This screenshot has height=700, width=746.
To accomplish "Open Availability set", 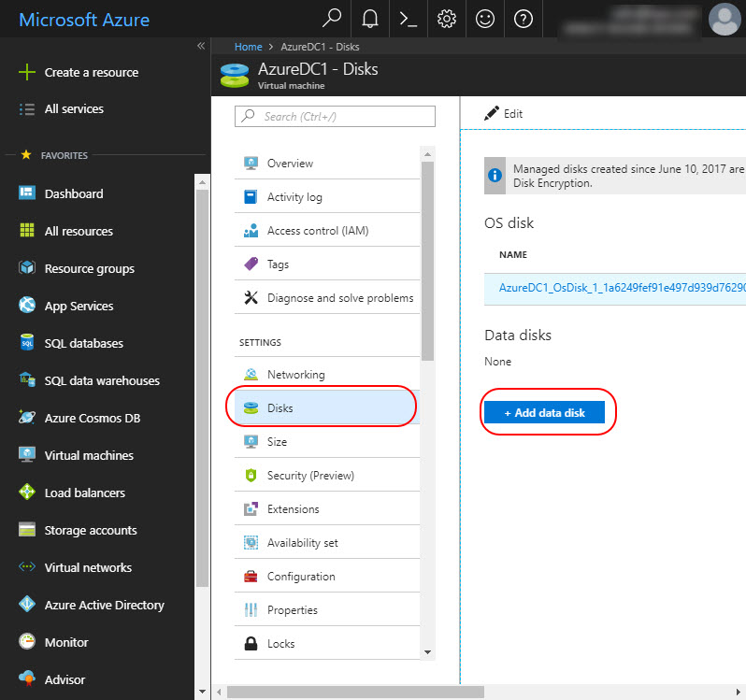I will 327,543.
